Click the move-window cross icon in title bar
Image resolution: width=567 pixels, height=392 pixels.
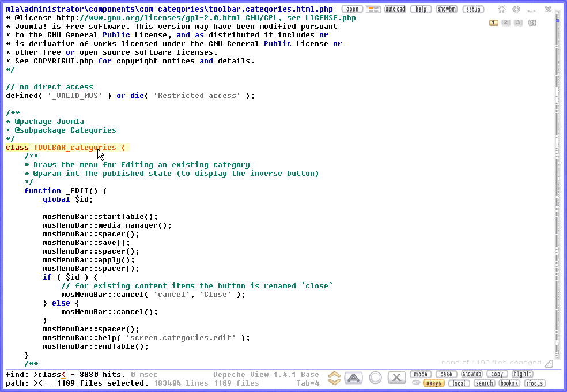tap(502, 9)
